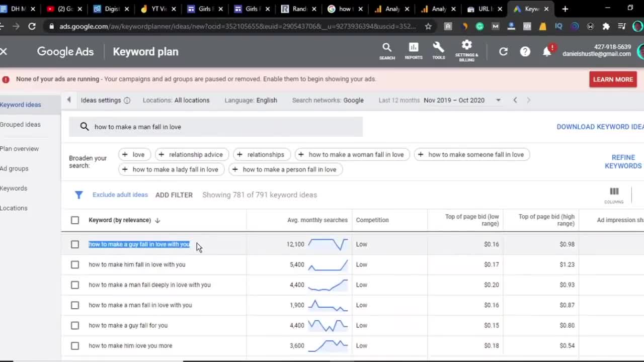The width and height of the screenshot is (644, 362).
Task: Change Search networks: Google setting
Action: [x=328, y=100]
